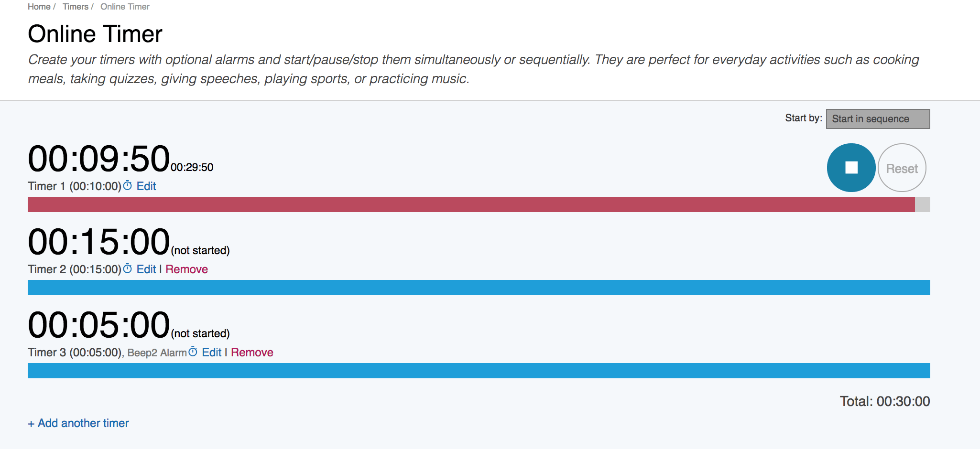Click the 00:09:50 countdown display
Viewport: 980px width, 449px height.
(x=99, y=159)
